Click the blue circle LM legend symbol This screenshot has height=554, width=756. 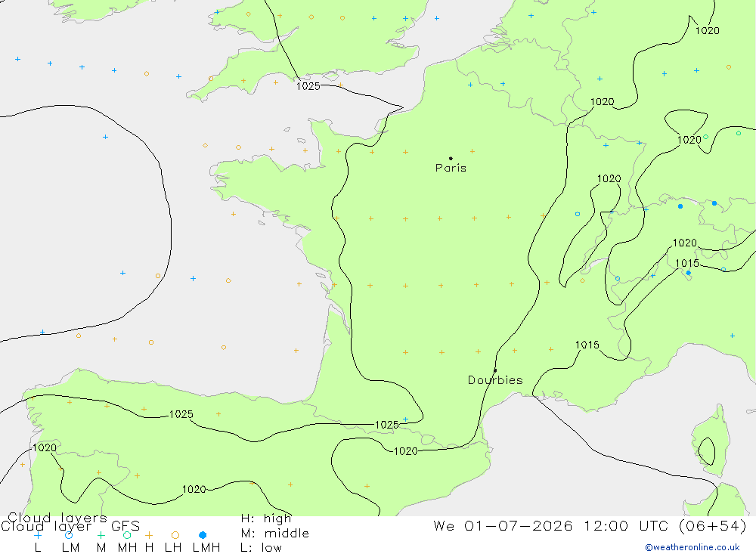pyautogui.click(x=69, y=535)
